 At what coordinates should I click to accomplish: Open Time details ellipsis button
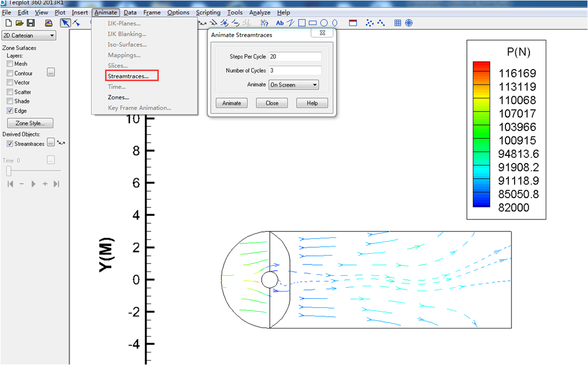pyautogui.click(x=51, y=160)
